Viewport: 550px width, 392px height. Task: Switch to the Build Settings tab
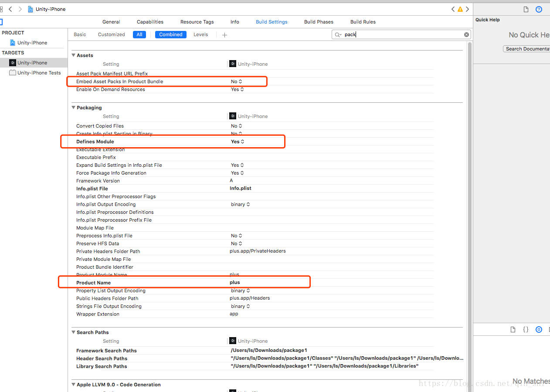click(272, 22)
